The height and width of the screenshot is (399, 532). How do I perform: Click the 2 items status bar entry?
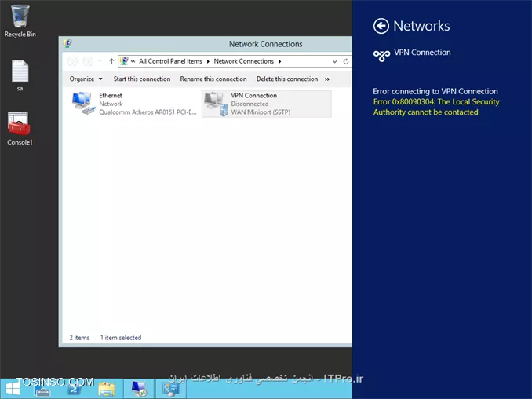tap(79, 338)
